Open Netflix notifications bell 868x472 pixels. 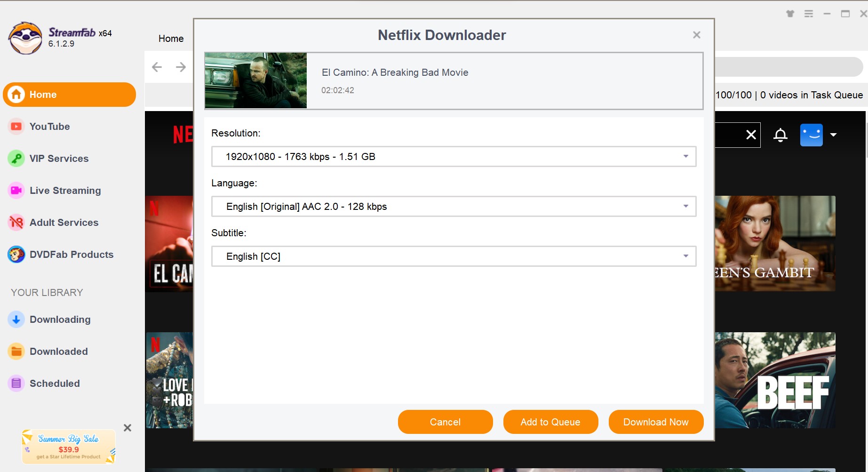(x=780, y=135)
